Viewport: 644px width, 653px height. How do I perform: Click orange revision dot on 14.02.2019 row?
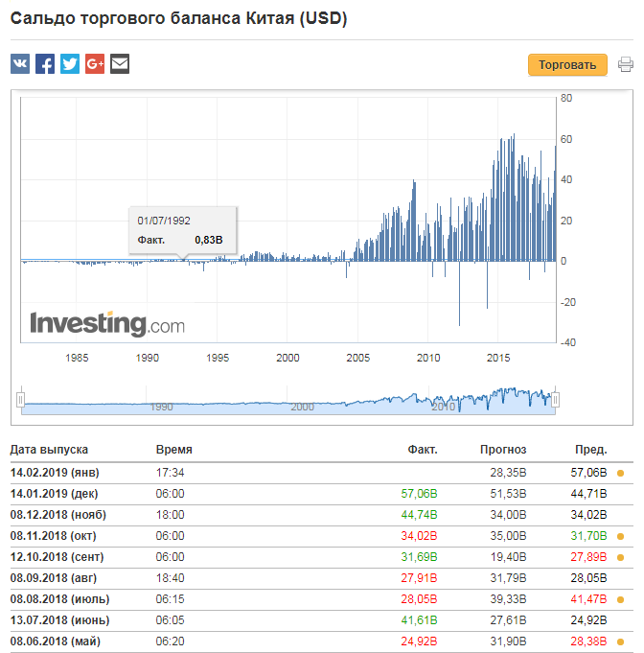[620, 473]
